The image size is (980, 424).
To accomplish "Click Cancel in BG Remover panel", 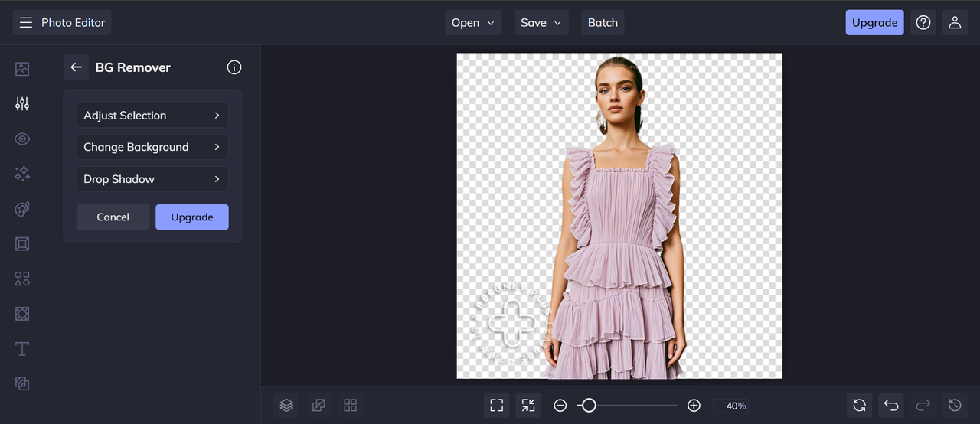I will coord(113,217).
